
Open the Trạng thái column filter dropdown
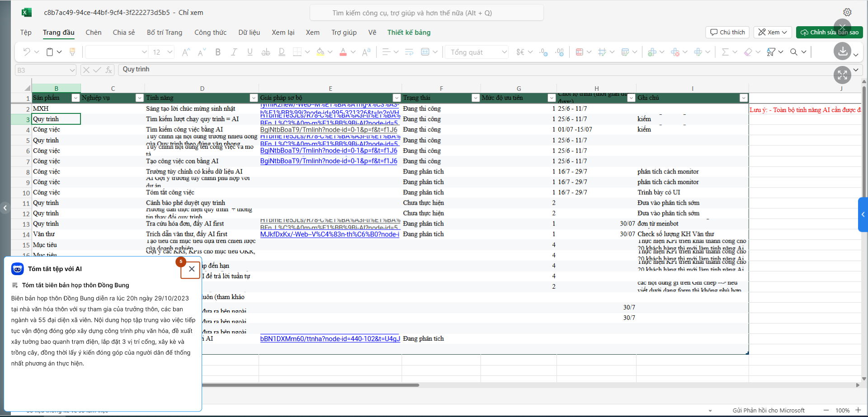pyautogui.click(x=475, y=98)
